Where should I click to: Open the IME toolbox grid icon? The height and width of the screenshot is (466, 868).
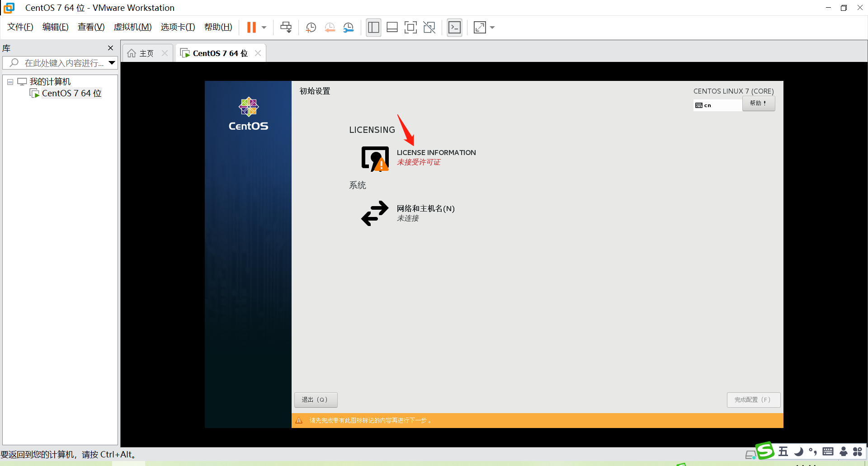858,452
